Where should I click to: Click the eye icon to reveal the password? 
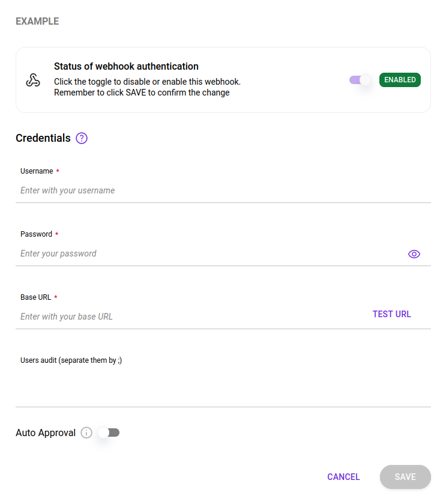coord(414,254)
